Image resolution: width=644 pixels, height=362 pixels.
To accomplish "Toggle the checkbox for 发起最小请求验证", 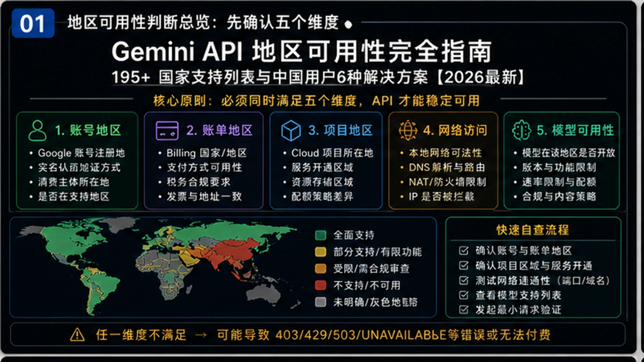I will pos(463,309).
